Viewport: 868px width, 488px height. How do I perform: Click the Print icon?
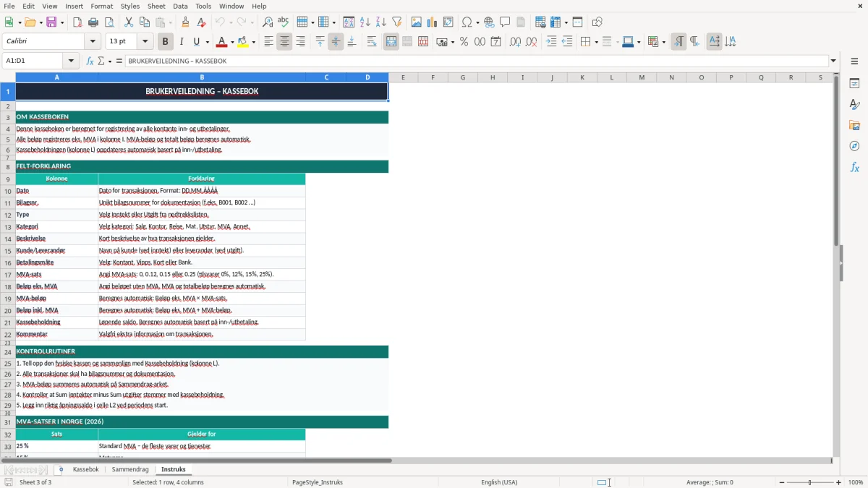(x=93, y=22)
